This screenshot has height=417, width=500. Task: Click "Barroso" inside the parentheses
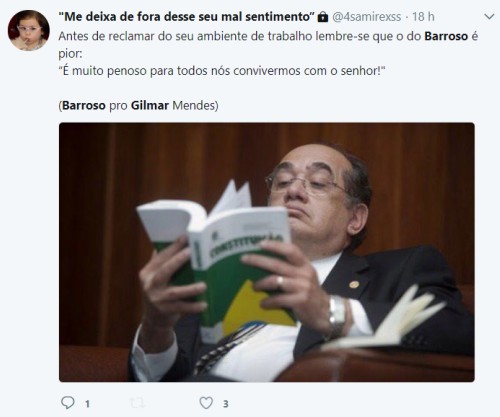click(84, 106)
